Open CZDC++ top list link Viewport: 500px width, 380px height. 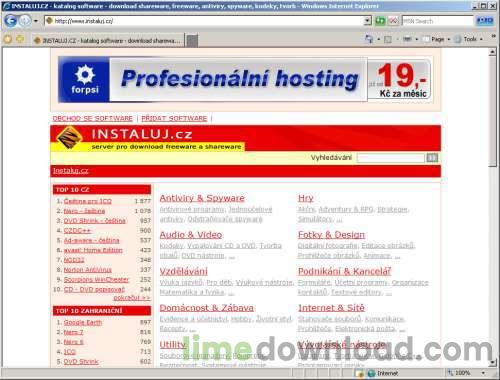pos(77,230)
